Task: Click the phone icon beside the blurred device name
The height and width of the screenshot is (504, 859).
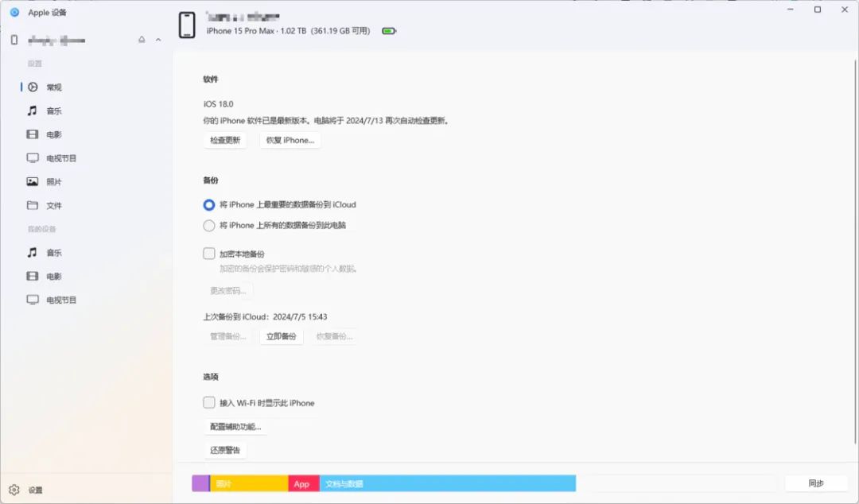Action: pyautogui.click(x=14, y=40)
